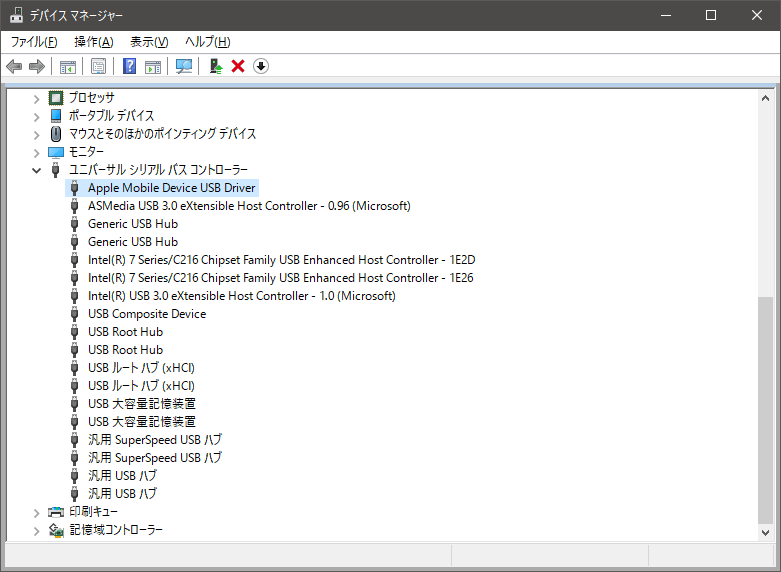Click the show/hide action pane icon
Viewport: 781px width, 572px height.
tap(153, 66)
